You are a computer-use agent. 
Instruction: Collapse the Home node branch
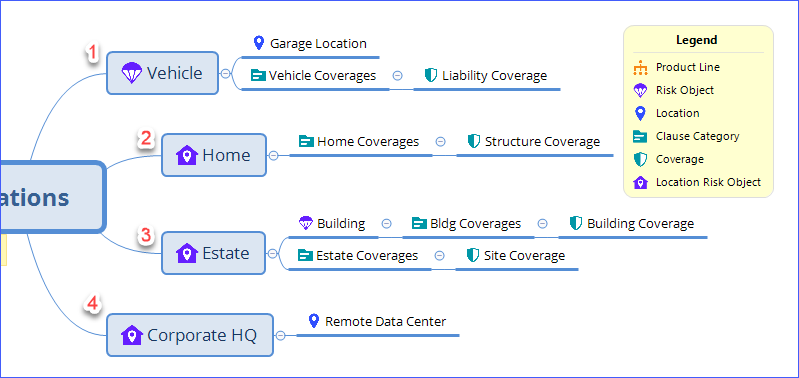click(273, 155)
